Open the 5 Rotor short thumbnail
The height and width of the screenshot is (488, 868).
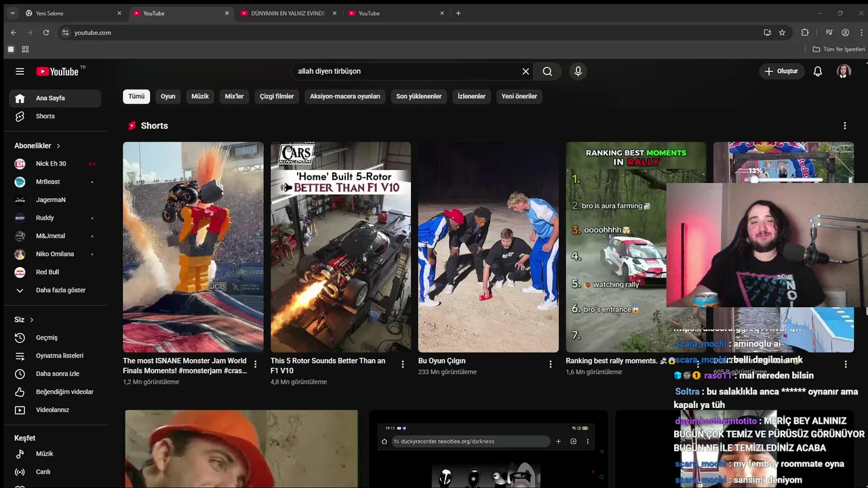[340, 247]
